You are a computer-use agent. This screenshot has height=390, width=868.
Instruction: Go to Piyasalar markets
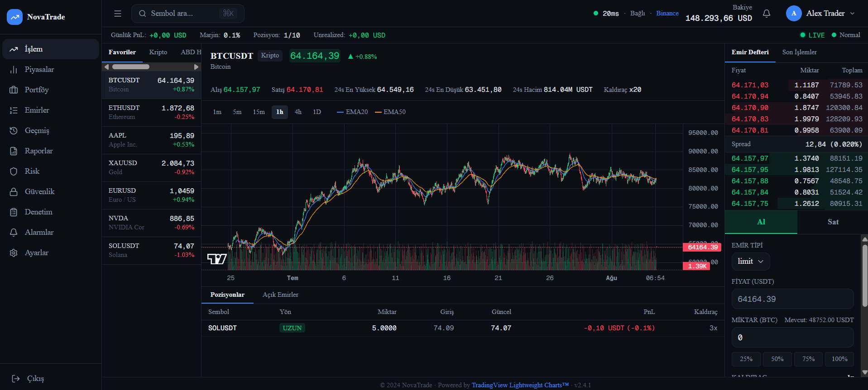[x=51, y=69]
